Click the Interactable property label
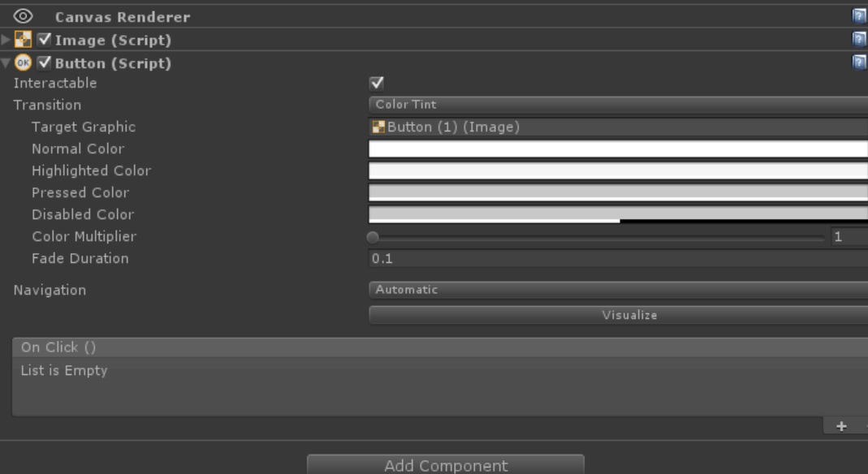Image resolution: width=868 pixels, height=474 pixels. tap(55, 83)
